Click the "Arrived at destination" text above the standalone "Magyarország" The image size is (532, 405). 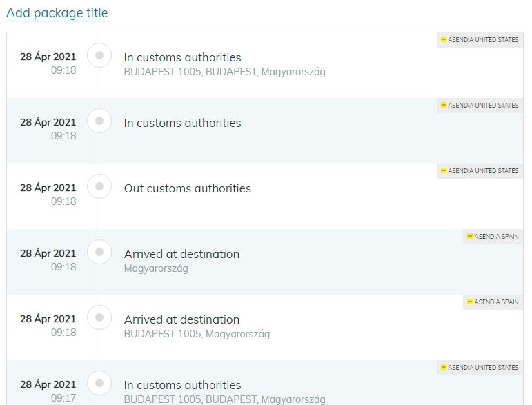coord(181,254)
